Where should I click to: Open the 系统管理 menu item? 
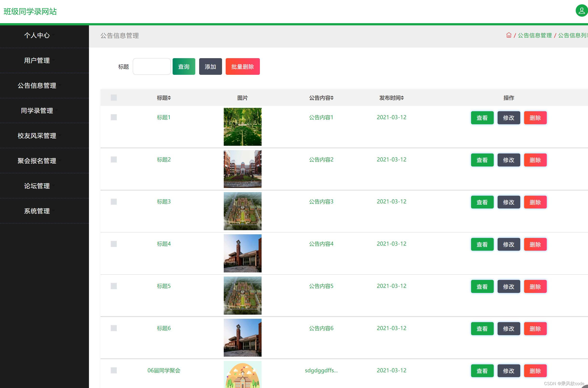pos(37,211)
